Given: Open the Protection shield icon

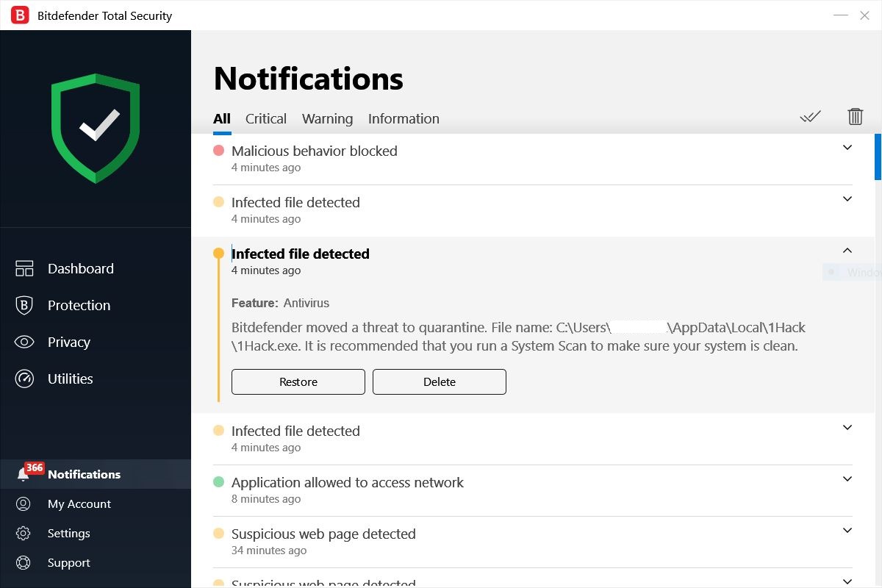Looking at the screenshot, I should (24, 306).
